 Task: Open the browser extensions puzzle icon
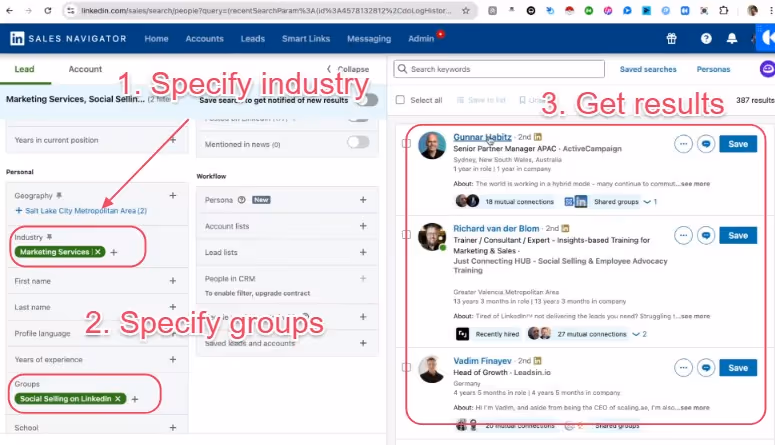coord(724,10)
